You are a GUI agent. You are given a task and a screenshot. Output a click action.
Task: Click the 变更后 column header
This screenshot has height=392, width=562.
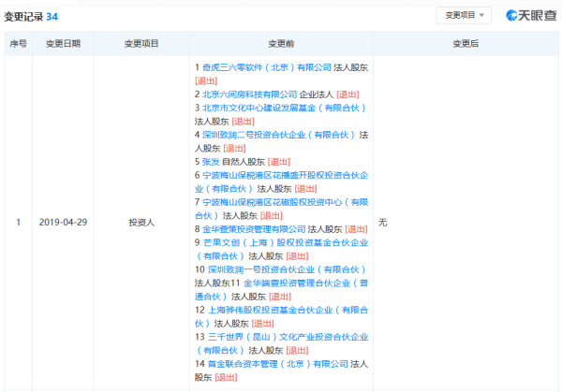click(466, 44)
